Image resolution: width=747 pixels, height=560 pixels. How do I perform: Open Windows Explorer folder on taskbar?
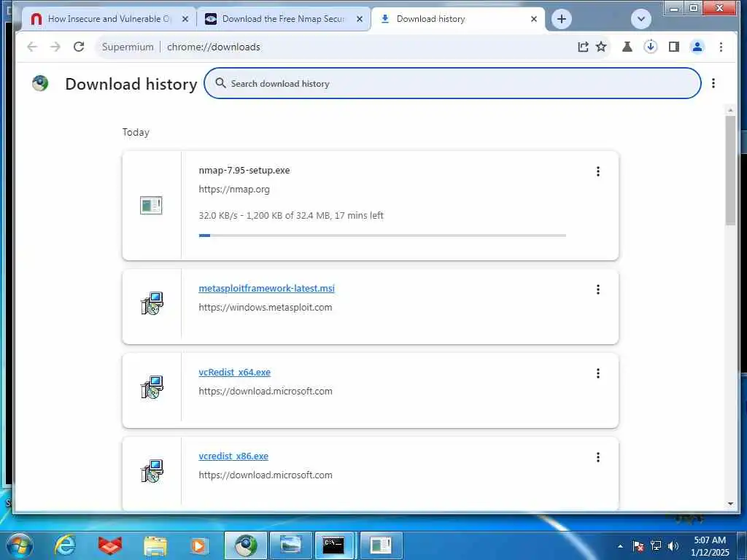(155, 546)
